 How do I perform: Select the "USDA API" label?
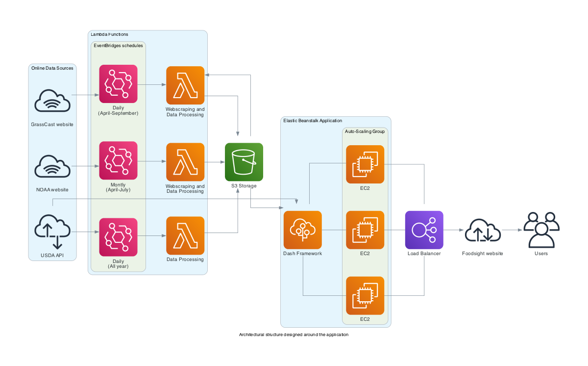pos(52,256)
